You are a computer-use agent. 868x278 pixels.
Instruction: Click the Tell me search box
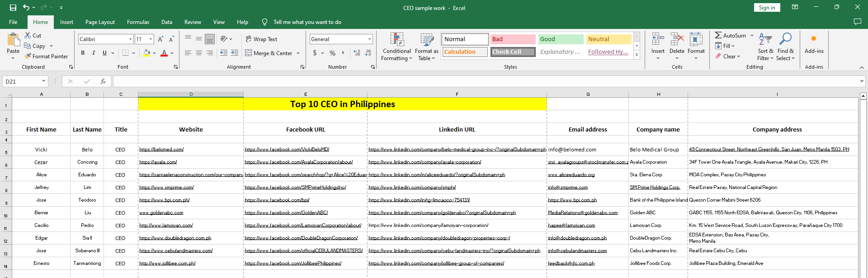[307, 22]
